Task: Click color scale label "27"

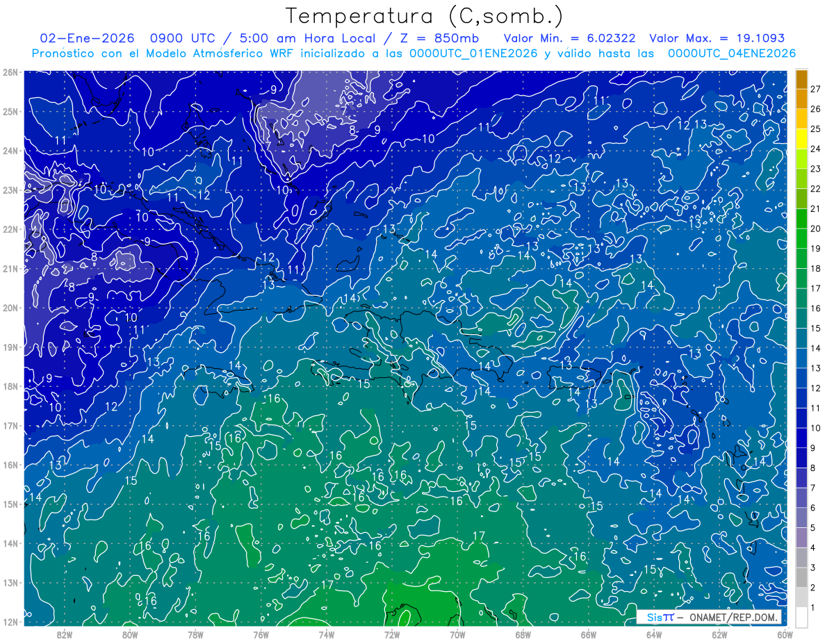Action: pyautogui.click(x=816, y=89)
